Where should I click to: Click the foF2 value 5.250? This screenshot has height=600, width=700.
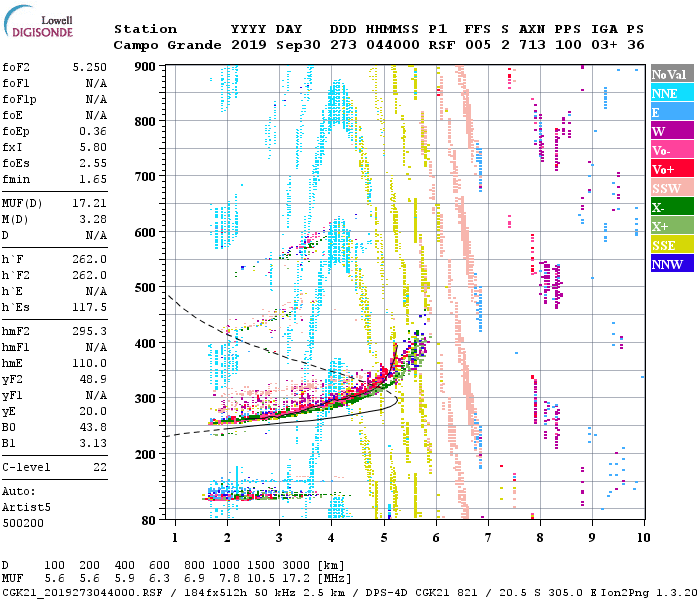point(90,67)
